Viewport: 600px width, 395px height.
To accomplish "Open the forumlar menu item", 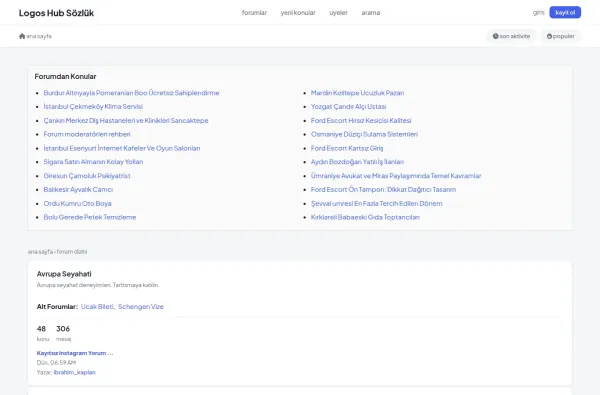I will [x=254, y=13].
